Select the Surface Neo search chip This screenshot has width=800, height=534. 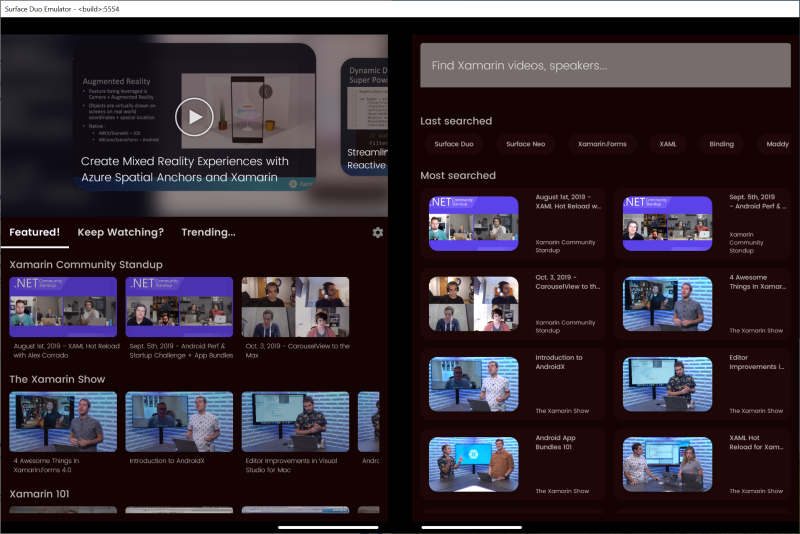[525, 144]
